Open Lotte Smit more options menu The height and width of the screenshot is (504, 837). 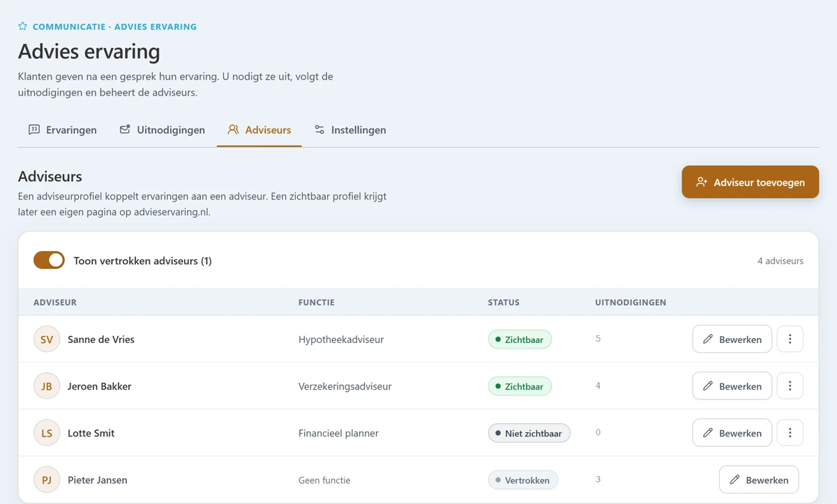pyautogui.click(x=790, y=433)
